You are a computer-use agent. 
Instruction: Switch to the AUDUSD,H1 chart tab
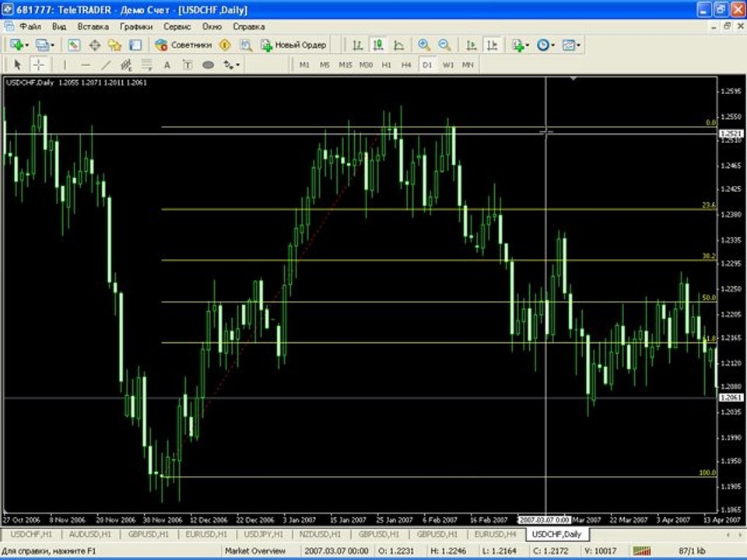pyautogui.click(x=90, y=534)
